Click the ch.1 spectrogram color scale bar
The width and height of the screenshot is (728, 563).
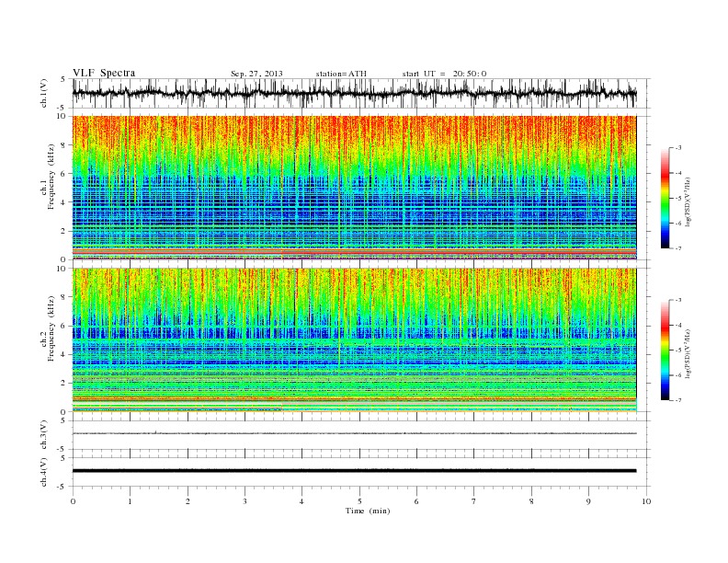pos(665,199)
